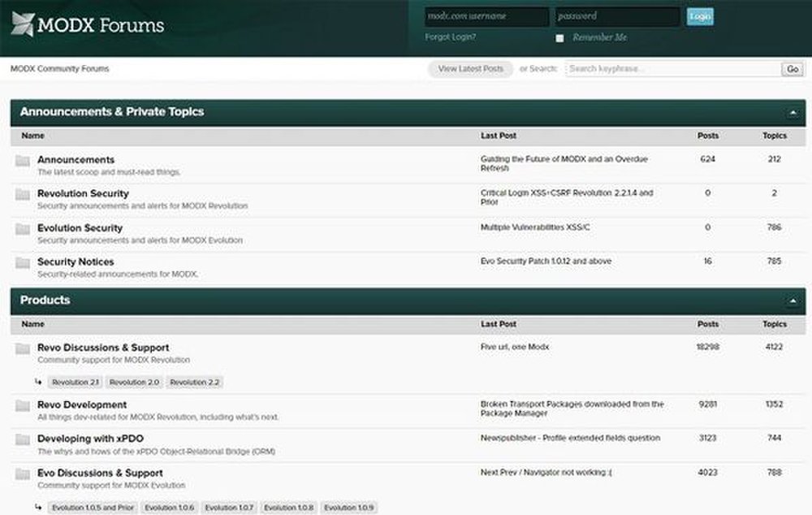Click the Revo Discussions posts count 18298
Image resolution: width=812 pixels, height=515 pixels.
pos(707,347)
